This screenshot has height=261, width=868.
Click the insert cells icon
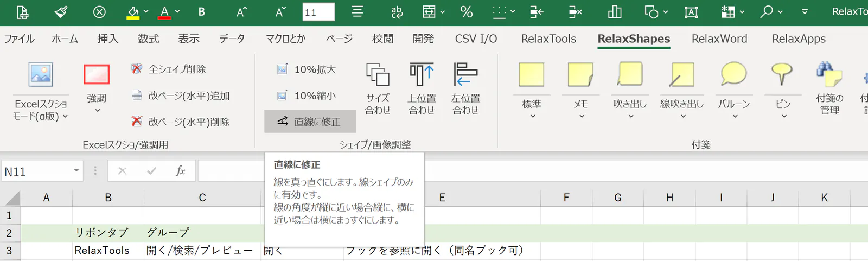coord(537,12)
